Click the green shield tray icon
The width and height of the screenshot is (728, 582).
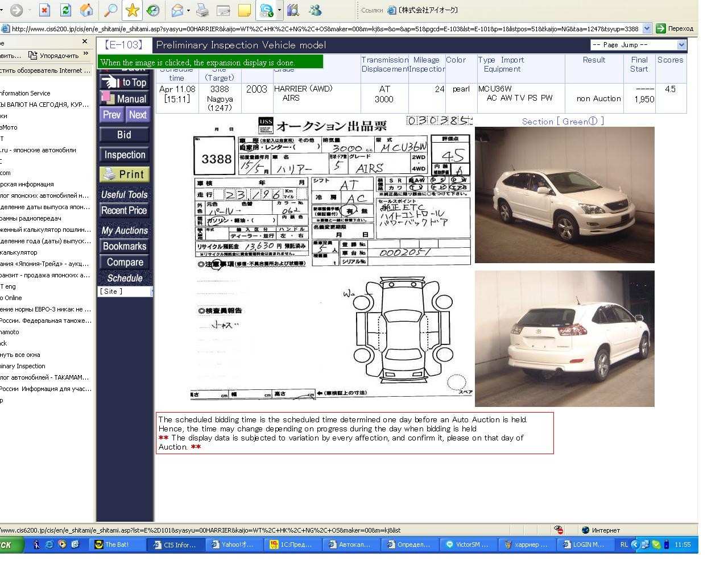click(656, 544)
